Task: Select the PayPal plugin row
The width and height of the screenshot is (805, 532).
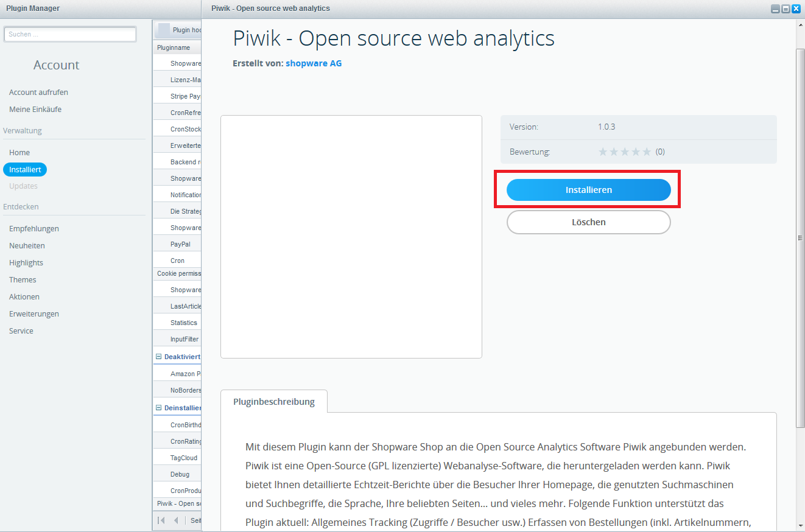Action: coord(177,244)
